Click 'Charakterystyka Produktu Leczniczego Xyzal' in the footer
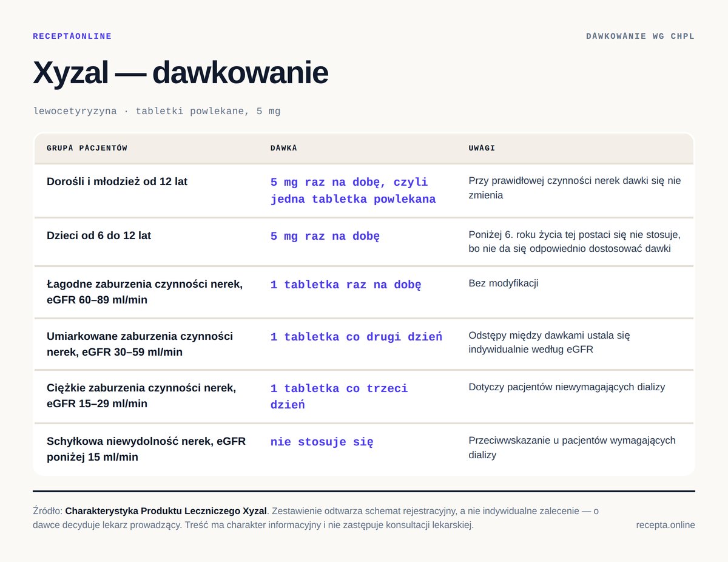 166,511
